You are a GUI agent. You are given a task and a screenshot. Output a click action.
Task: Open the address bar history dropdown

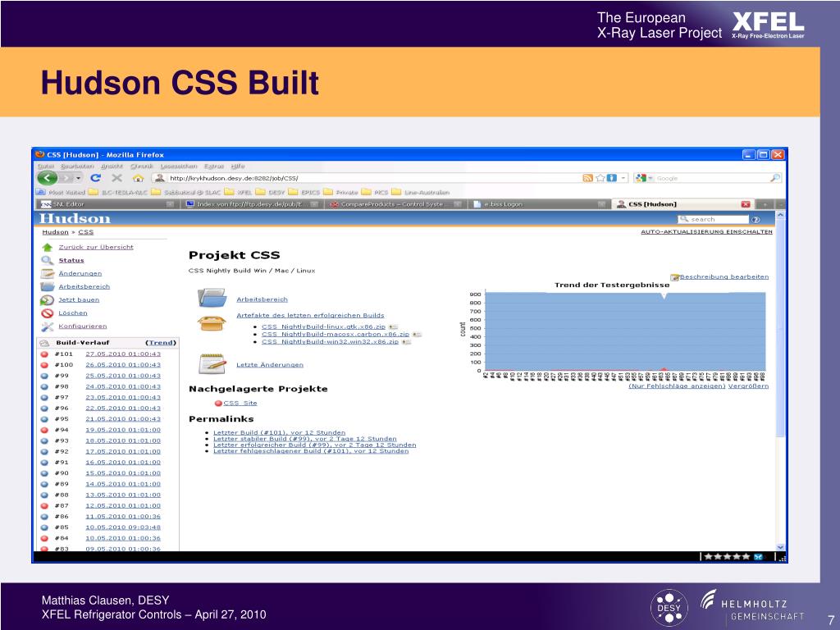(623, 178)
